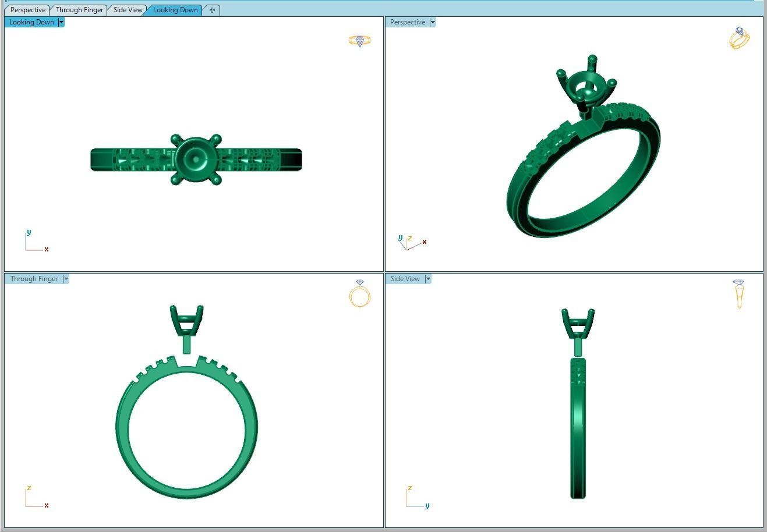Viewport: 767px width, 532px height.
Task: Switch to the Through Finger tab
Action: (79, 10)
